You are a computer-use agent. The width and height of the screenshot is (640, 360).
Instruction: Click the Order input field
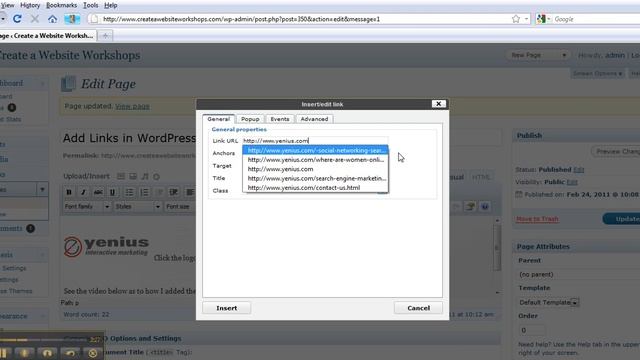(x=531, y=330)
